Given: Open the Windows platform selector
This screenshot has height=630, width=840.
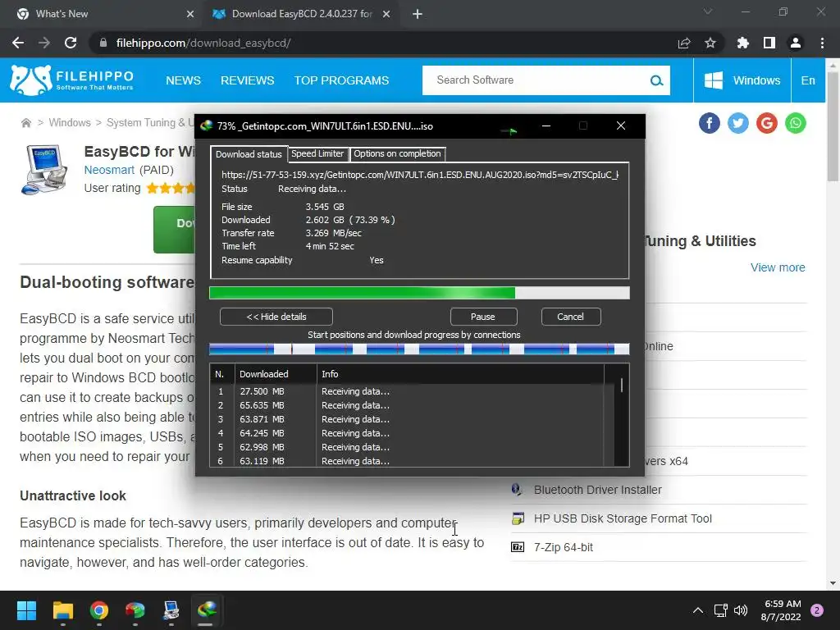Looking at the screenshot, I should click(742, 80).
